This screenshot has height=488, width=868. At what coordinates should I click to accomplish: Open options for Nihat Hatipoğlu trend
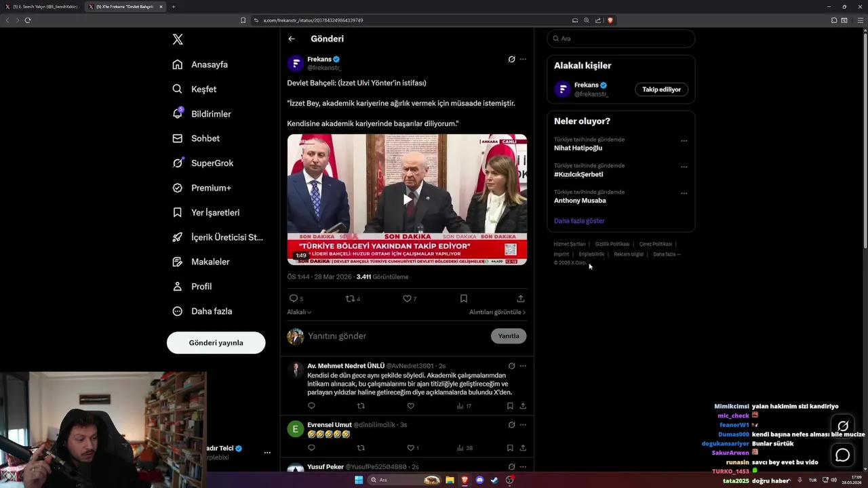pos(684,141)
